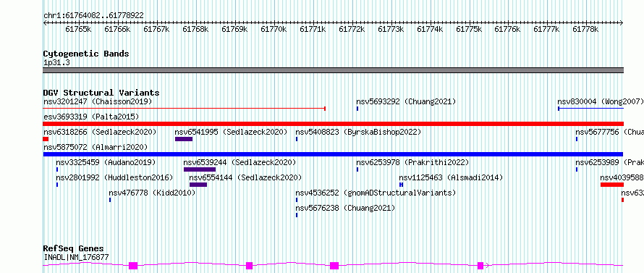This screenshot has width=644, height=273.
Task: Select the 1p31.3 band label
Action: 56,62
